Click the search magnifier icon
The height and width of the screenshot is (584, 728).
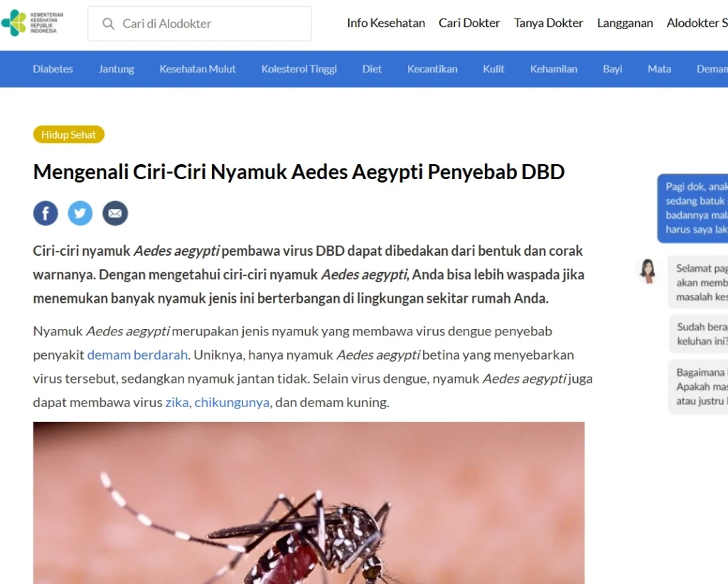108,23
